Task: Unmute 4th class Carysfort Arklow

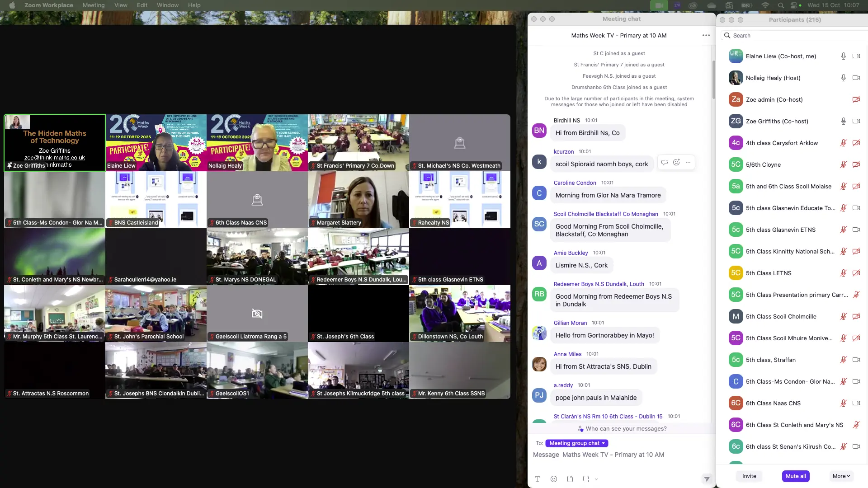Action: click(x=843, y=143)
